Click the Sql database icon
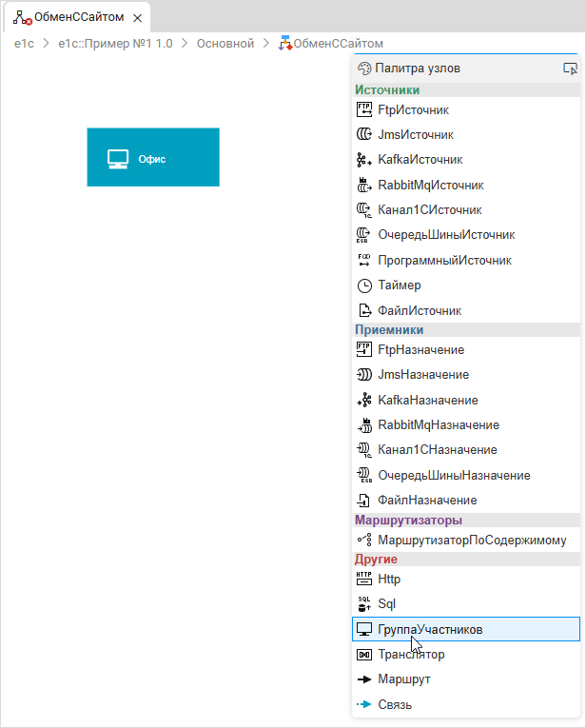The height and width of the screenshot is (728, 586). pos(362,603)
